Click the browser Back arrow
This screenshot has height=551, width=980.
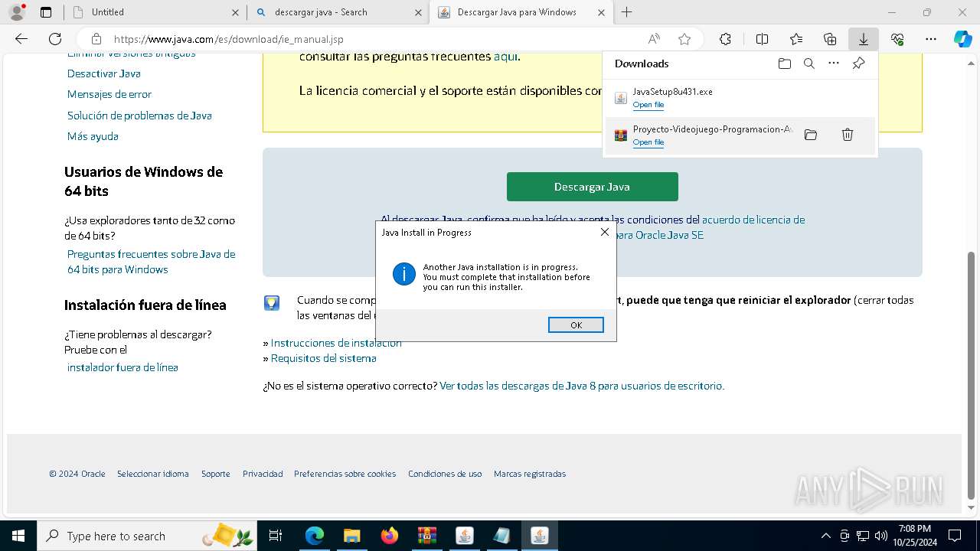[x=21, y=39]
